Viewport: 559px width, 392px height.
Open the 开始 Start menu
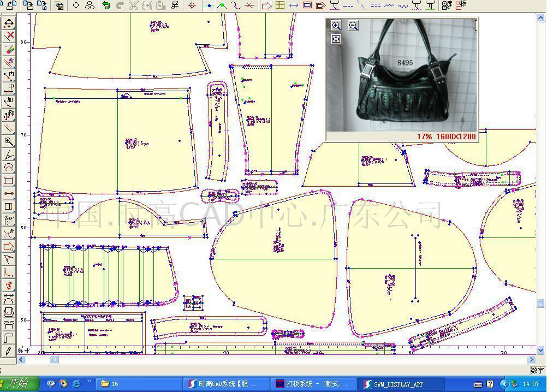[x=19, y=383]
